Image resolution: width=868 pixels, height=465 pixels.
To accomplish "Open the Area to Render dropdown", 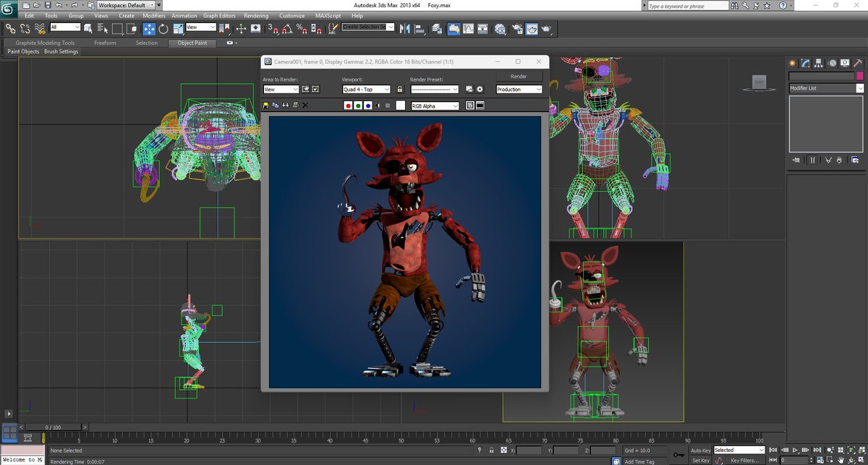I will pyautogui.click(x=281, y=90).
